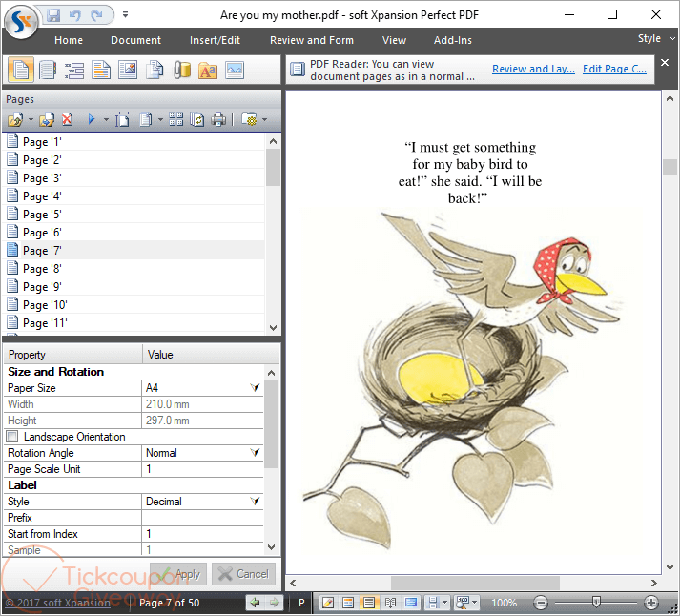Click the Apply button
This screenshot has height=616, width=680.
tap(178, 574)
